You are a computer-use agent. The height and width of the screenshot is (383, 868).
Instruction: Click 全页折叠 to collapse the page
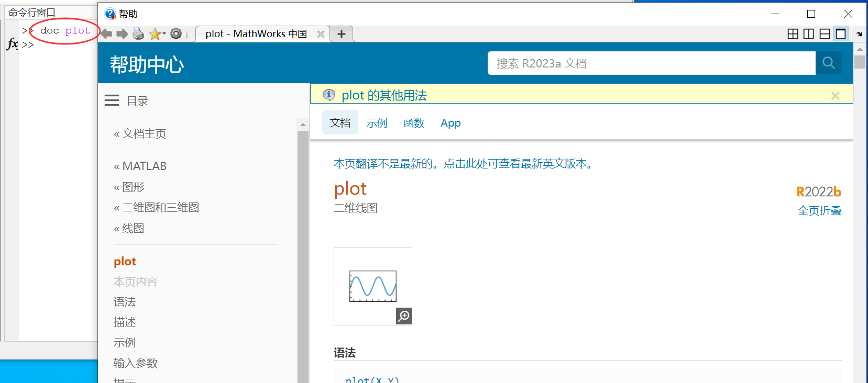[819, 210]
